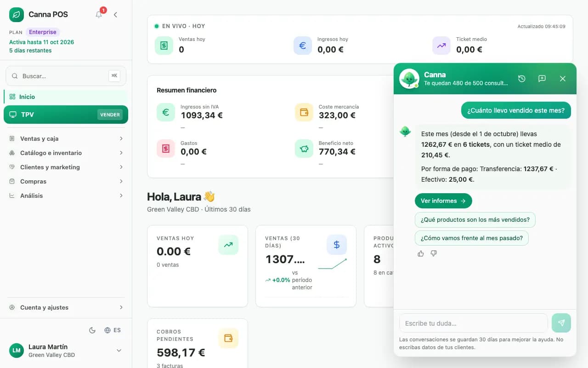This screenshot has height=368, width=588.
Task: Give the answer a thumbs down
Action: (434, 253)
